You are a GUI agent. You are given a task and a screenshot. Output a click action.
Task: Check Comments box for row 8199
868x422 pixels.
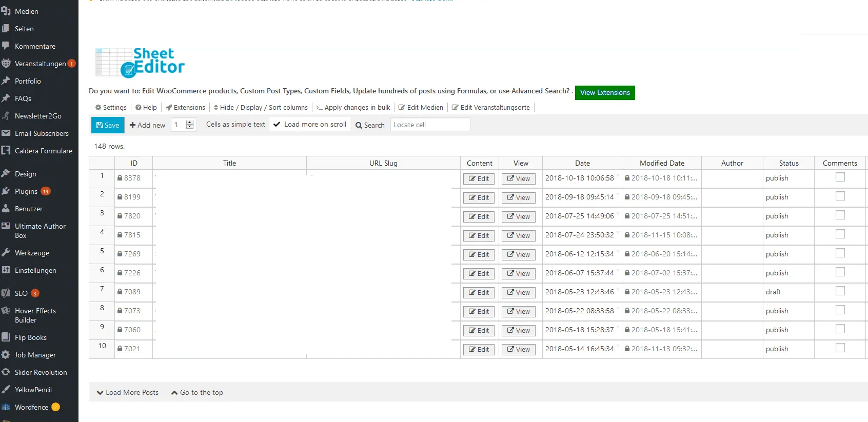point(840,196)
